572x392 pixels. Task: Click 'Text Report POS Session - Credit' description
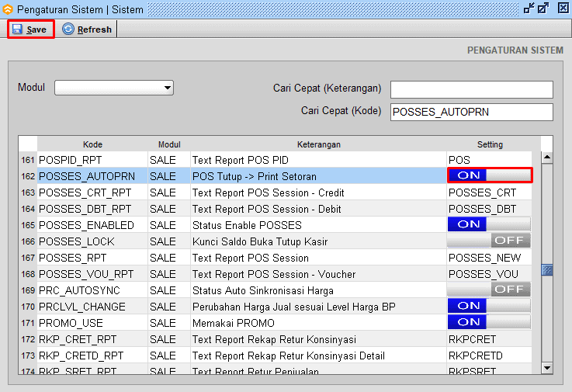pyautogui.click(x=268, y=193)
